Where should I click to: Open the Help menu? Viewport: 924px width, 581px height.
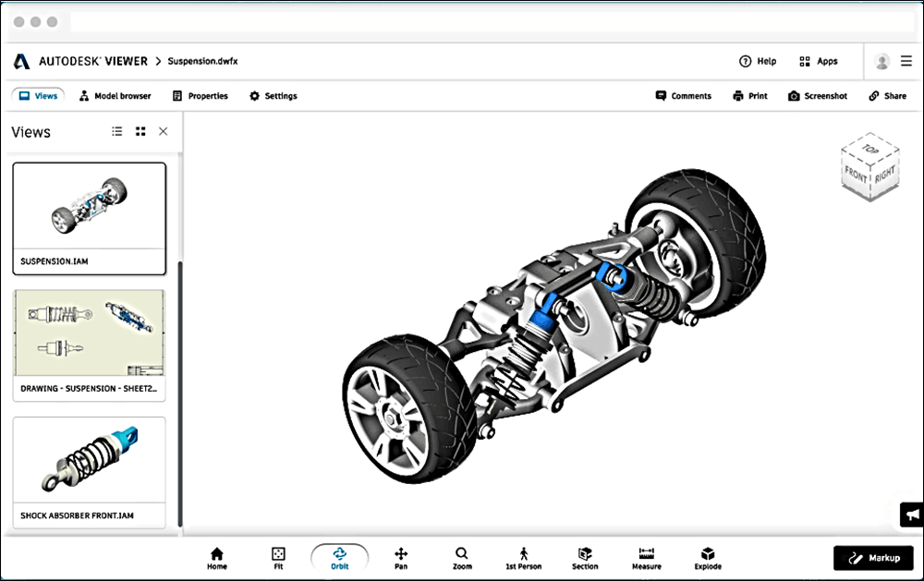pyautogui.click(x=758, y=61)
